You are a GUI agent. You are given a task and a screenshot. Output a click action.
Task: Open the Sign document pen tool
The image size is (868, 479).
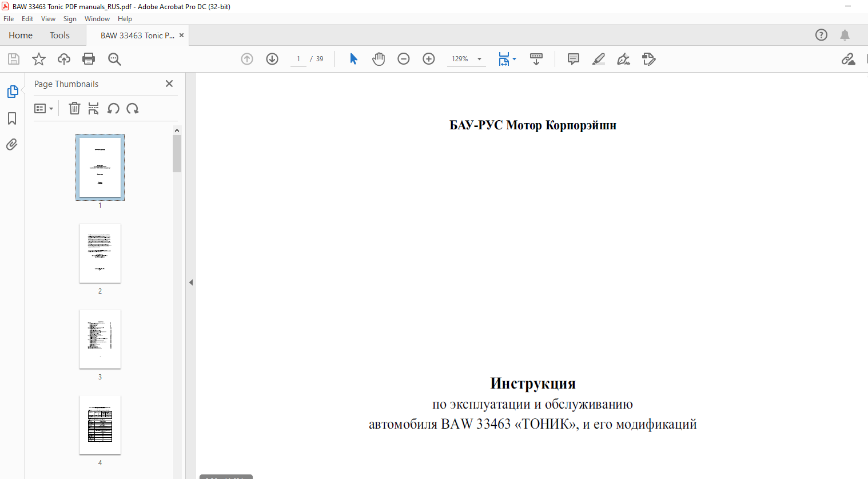coord(624,59)
